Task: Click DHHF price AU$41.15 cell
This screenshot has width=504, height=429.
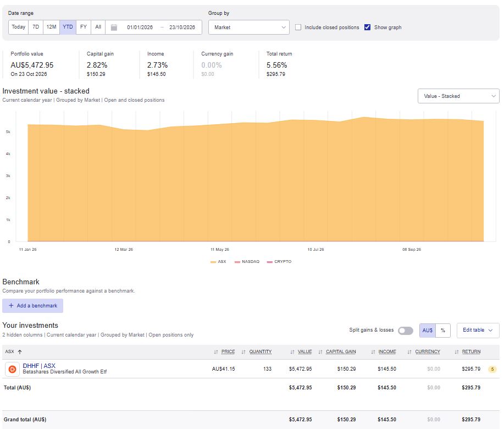Action: pyautogui.click(x=223, y=369)
